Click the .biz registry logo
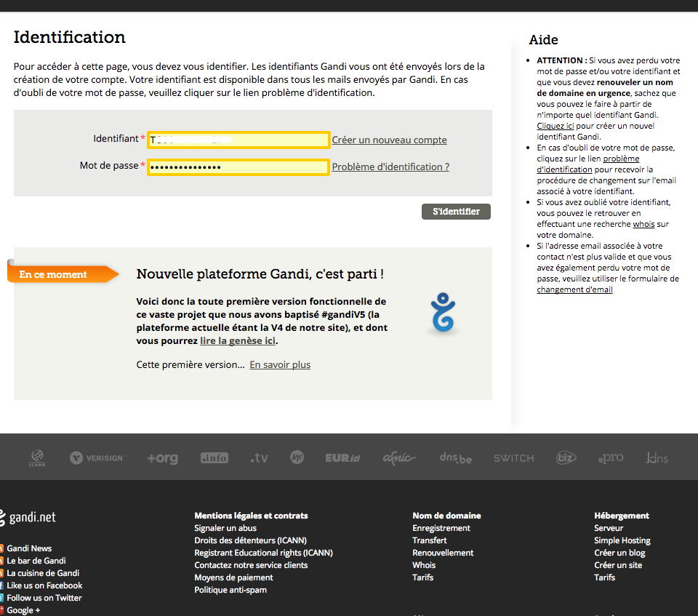 click(x=566, y=457)
